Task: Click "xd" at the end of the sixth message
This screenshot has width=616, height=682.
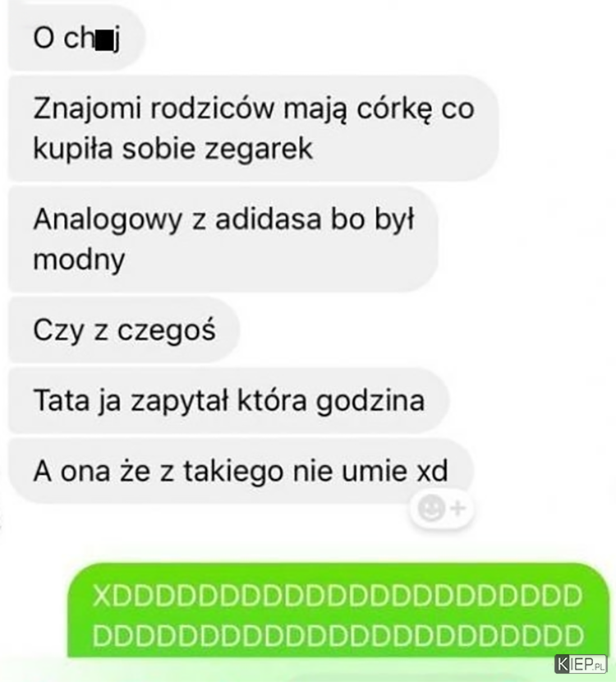Action: pos(432,471)
